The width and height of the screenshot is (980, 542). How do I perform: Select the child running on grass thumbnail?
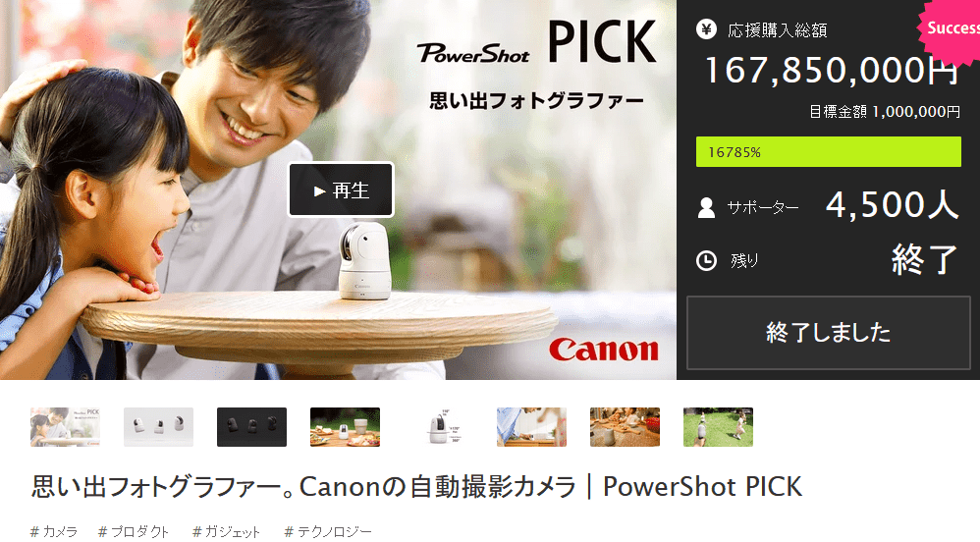pyautogui.click(x=718, y=427)
